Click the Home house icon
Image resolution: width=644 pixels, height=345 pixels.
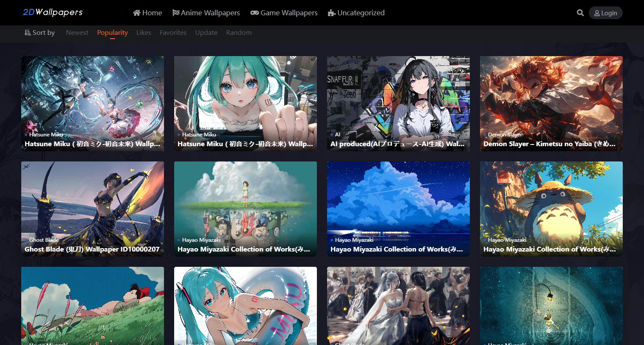click(x=137, y=13)
